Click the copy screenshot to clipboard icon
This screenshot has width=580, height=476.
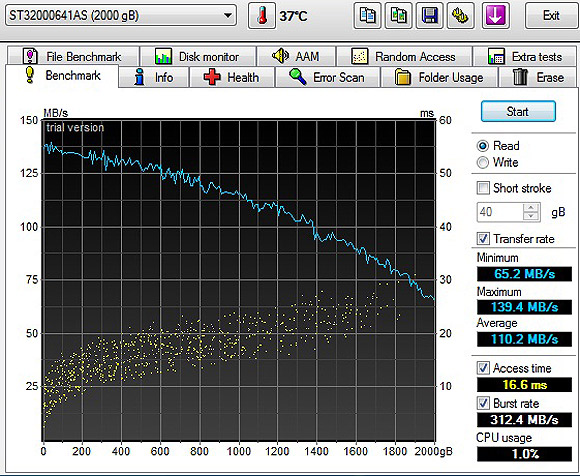click(398, 16)
